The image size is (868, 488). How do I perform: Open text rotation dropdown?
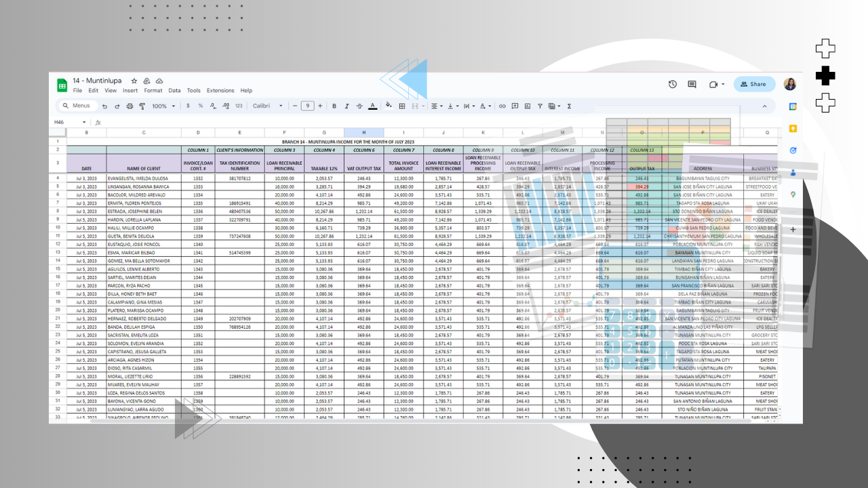point(486,106)
